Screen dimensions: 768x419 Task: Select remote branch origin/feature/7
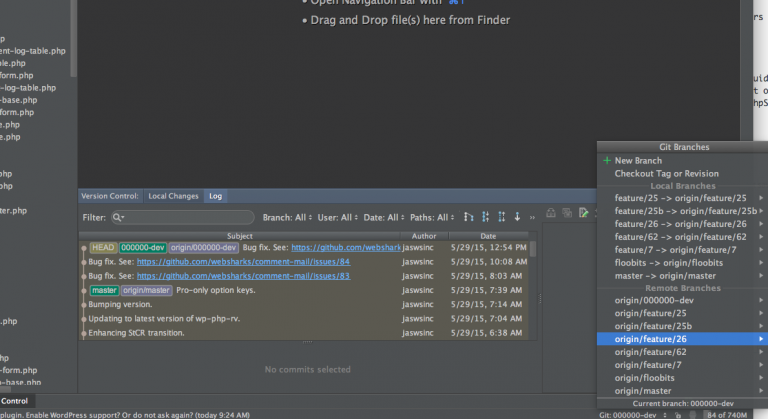(x=682, y=365)
